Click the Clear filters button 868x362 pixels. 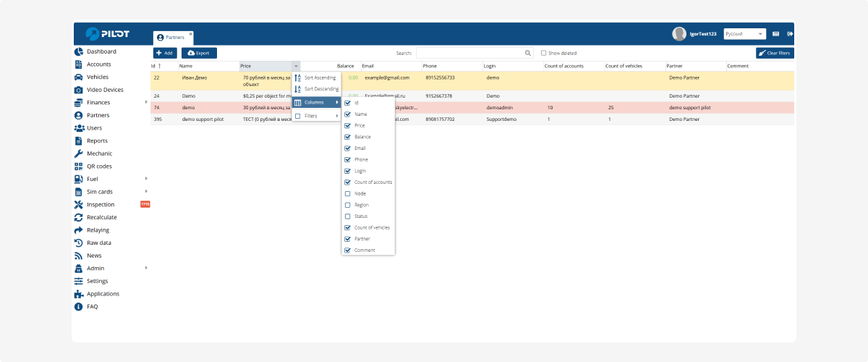point(774,53)
